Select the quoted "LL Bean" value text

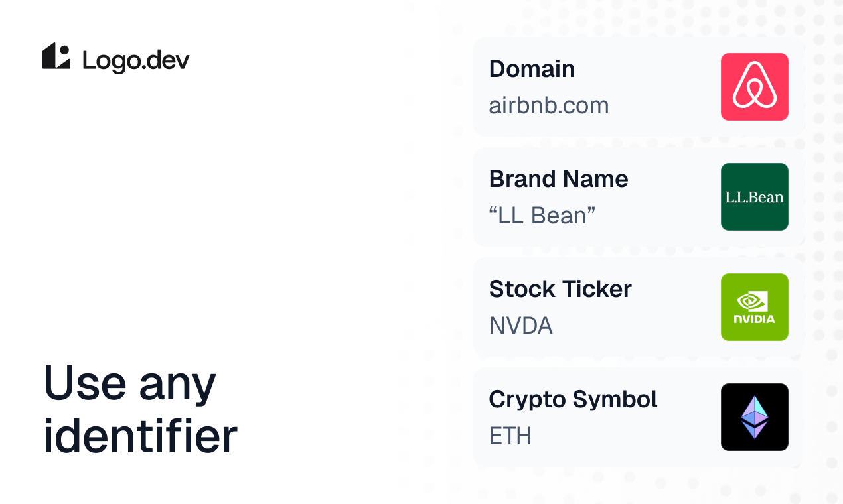[x=542, y=216]
